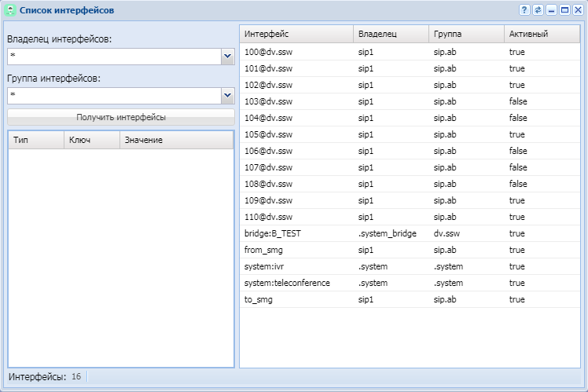588x392 pixels.
Task: Click the refresh arrows icon in title bar
Action: (x=538, y=10)
